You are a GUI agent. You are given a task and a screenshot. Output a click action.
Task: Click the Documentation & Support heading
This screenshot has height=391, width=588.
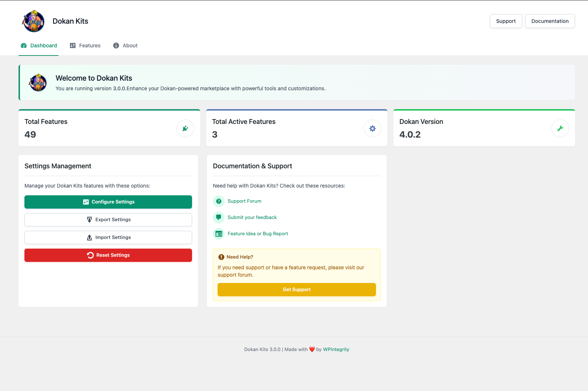click(252, 166)
